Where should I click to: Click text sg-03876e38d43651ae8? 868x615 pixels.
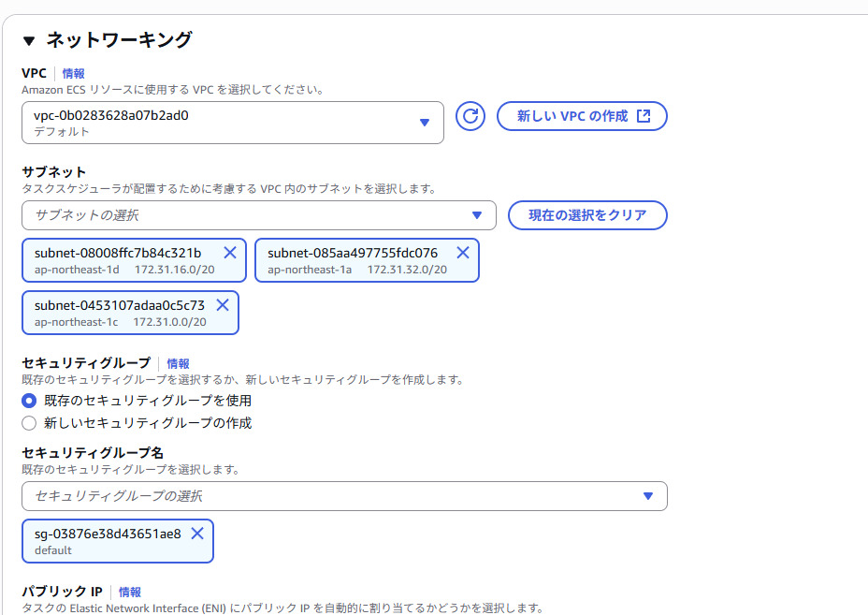click(x=108, y=534)
